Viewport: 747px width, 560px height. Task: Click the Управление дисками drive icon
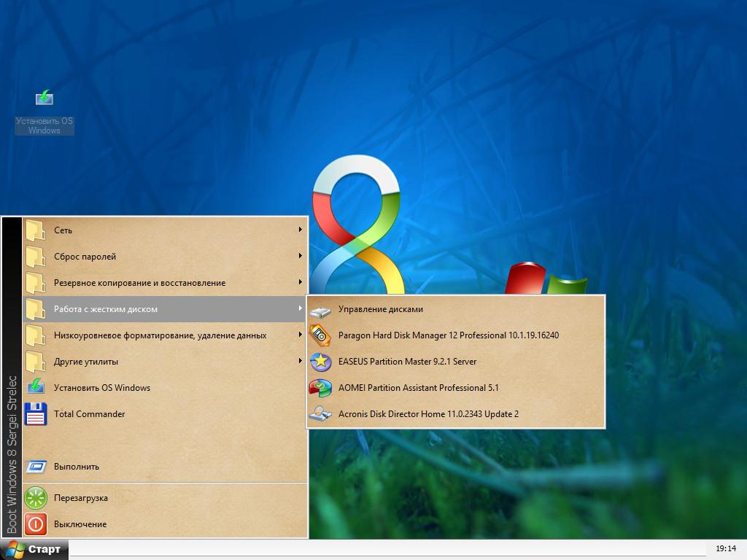pyautogui.click(x=320, y=310)
